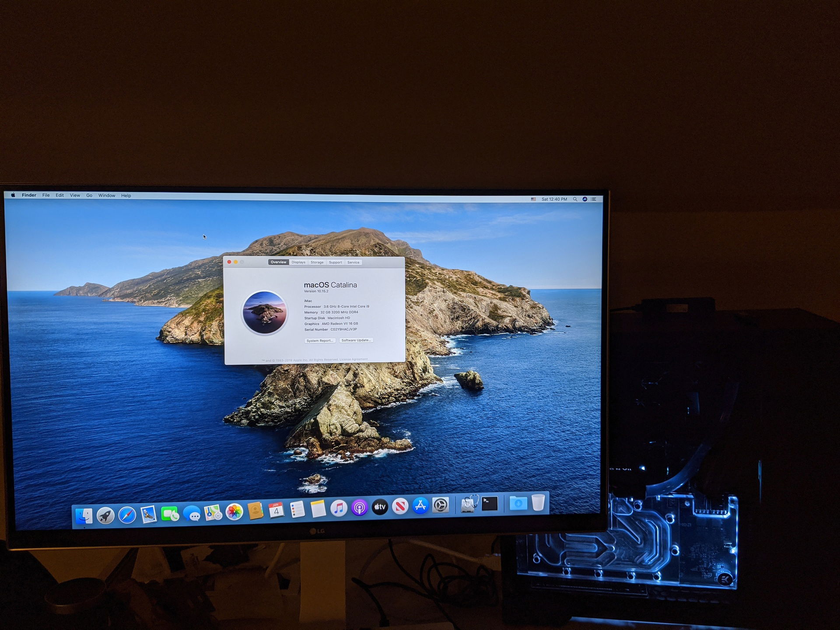This screenshot has height=630, width=840.
Task: Click the System Report button
Action: tap(320, 340)
